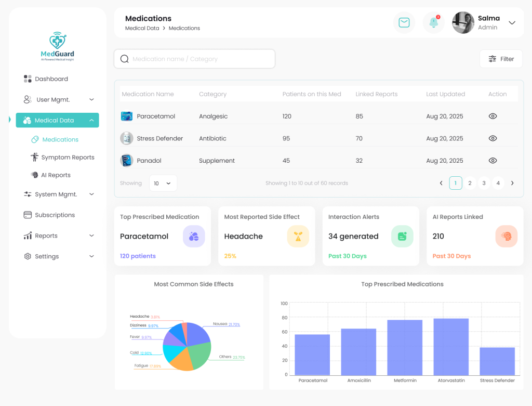View Paracetamol details via eye icon
The width and height of the screenshot is (532, 406).
coord(493,116)
